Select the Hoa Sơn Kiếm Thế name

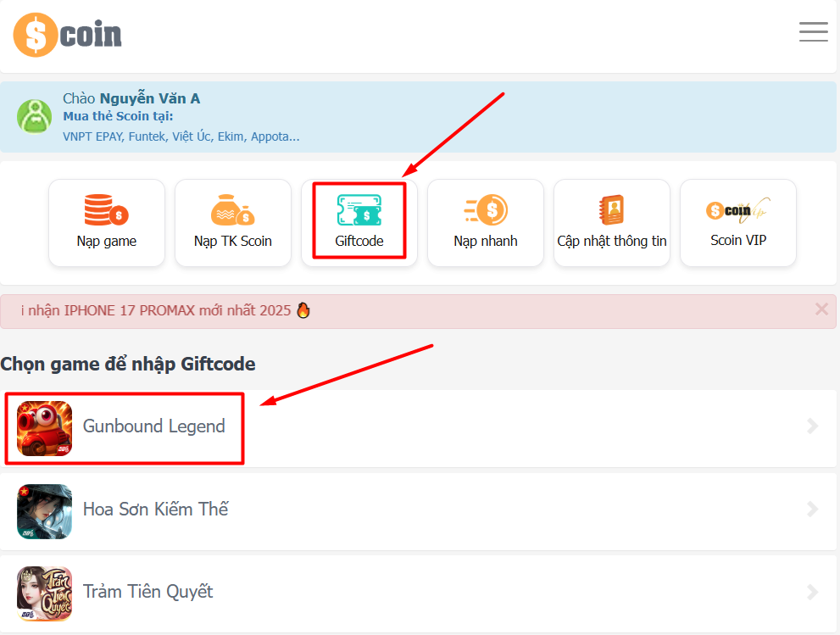(x=156, y=510)
